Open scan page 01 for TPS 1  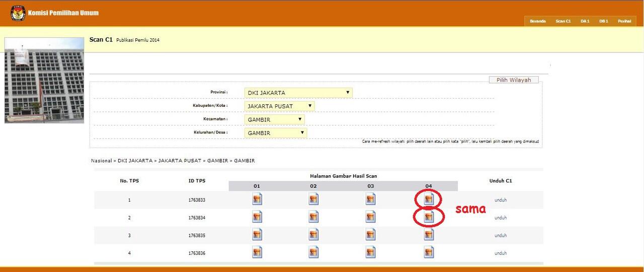click(257, 199)
